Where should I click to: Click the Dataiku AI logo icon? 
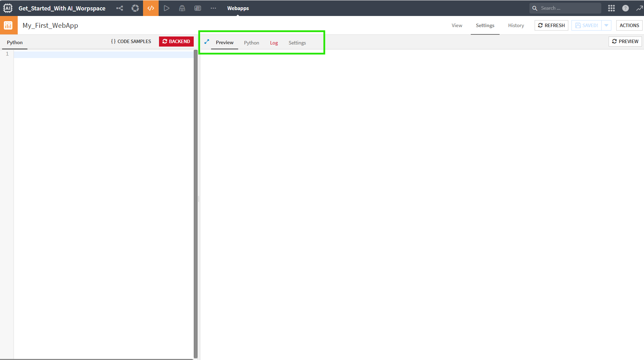point(8,8)
